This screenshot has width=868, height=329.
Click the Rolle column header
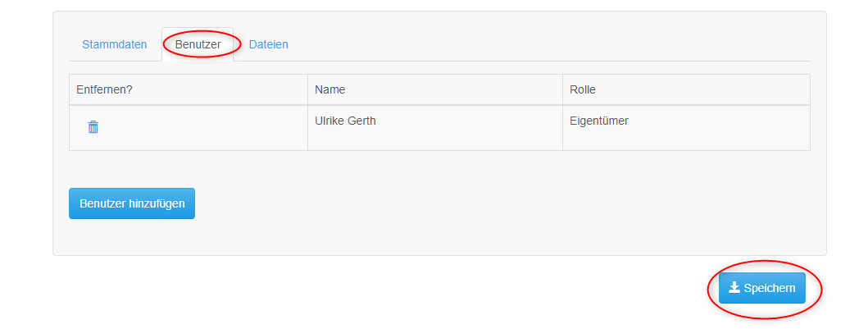(686, 89)
